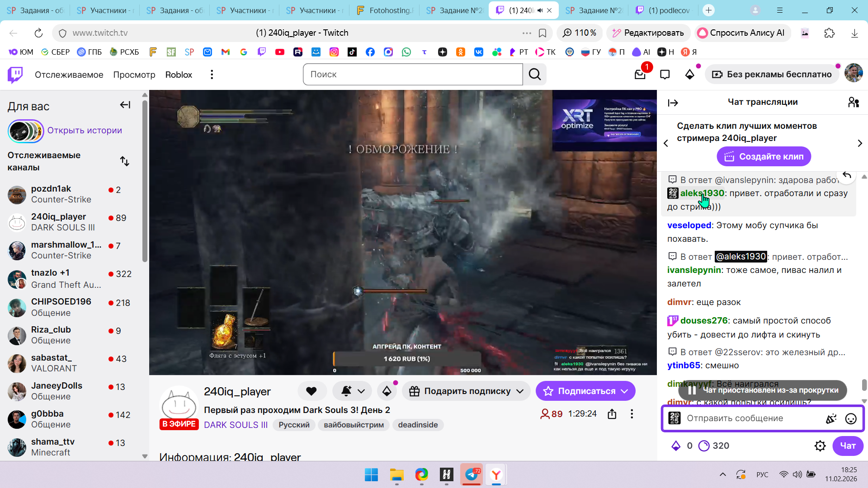
Task: Collapse the chat panel arrow icon
Action: (x=673, y=103)
